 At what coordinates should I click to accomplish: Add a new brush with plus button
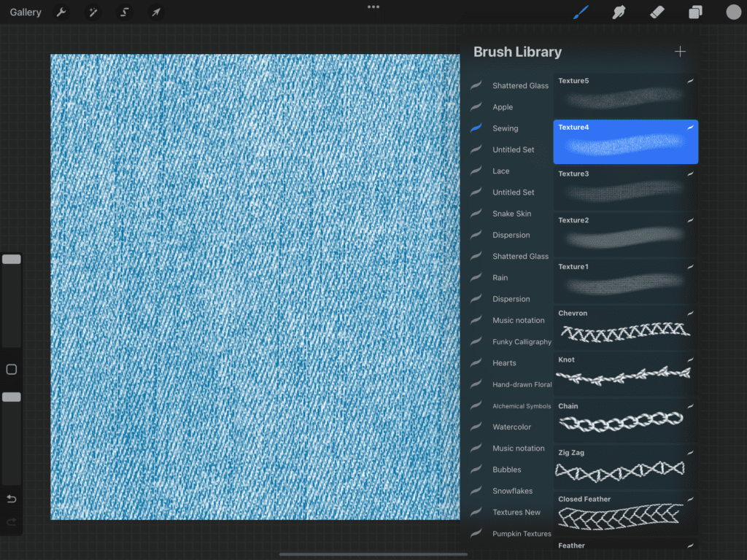[680, 52]
